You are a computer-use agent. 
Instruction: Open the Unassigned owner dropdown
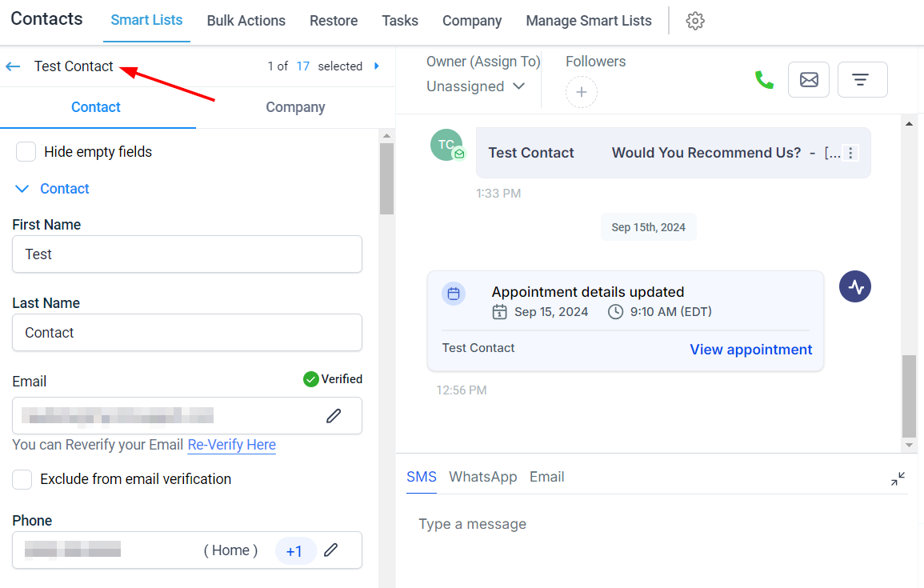coord(475,86)
